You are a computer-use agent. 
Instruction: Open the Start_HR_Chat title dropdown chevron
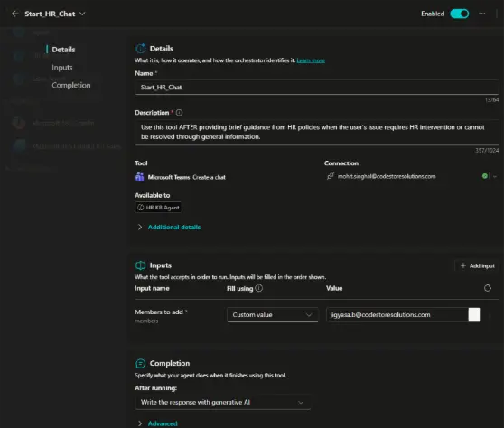click(x=82, y=14)
